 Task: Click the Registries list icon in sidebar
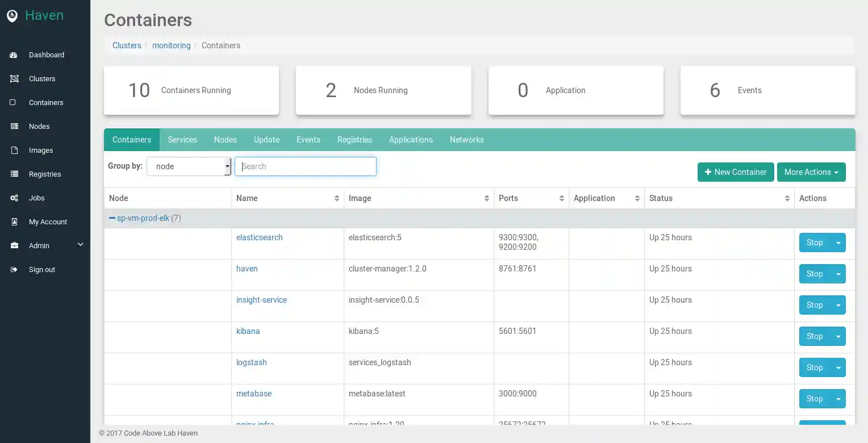coord(14,174)
